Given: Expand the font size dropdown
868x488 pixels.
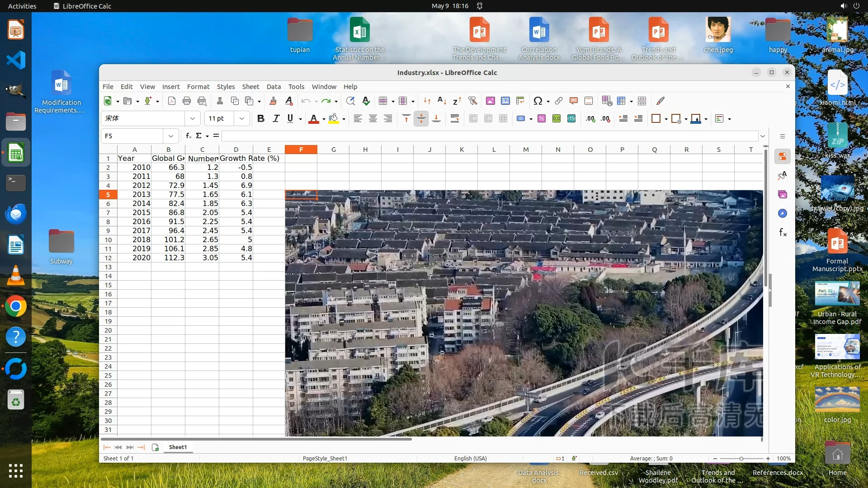Looking at the screenshot, I should point(242,118).
